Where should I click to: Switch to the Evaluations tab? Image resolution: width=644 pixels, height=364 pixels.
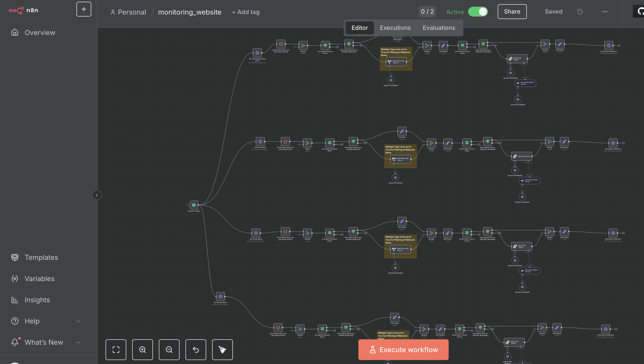439,28
